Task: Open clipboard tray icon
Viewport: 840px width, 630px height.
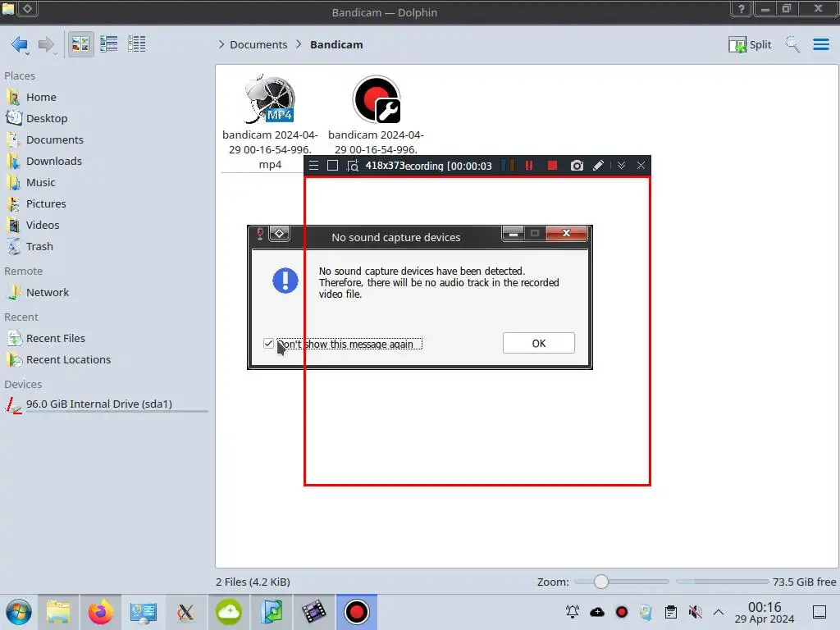Action: [x=671, y=612]
